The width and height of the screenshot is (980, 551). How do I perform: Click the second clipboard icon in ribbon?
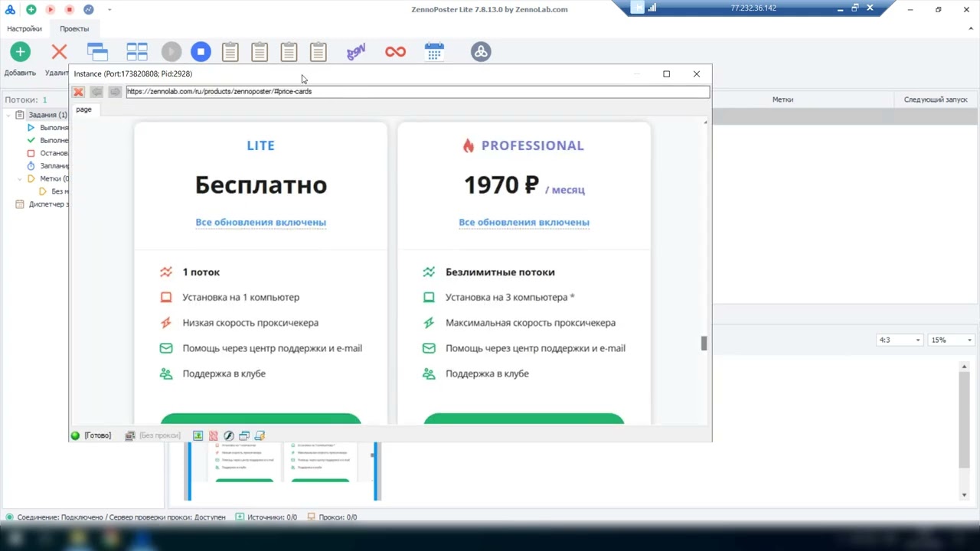pos(260,52)
